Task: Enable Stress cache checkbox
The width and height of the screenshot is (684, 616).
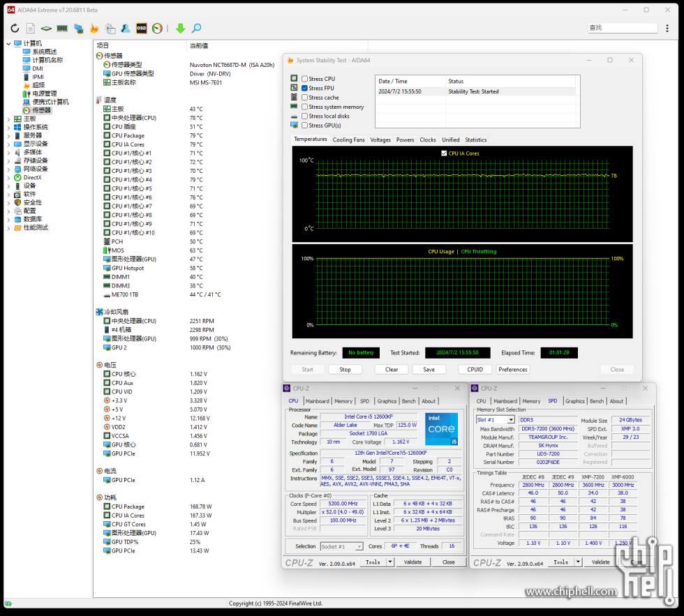Action: [304, 97]
